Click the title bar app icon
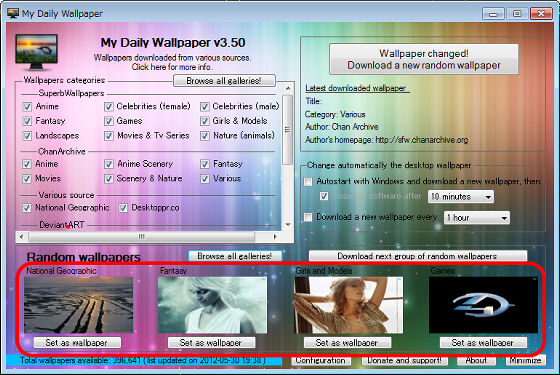The image size is (560, 375). tap(13, 13)
